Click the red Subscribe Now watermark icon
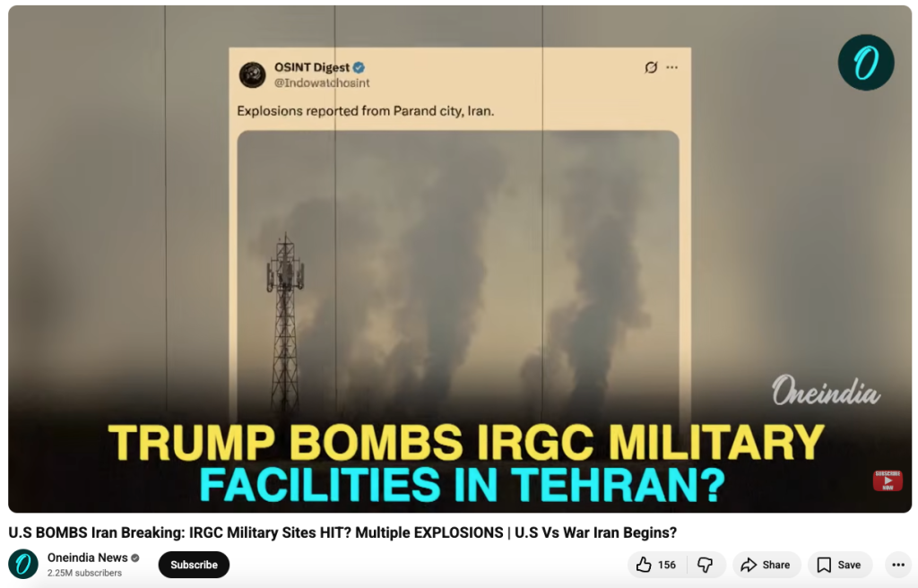The height and width of the screenshot is (588, 918). (x=888, y=480)
